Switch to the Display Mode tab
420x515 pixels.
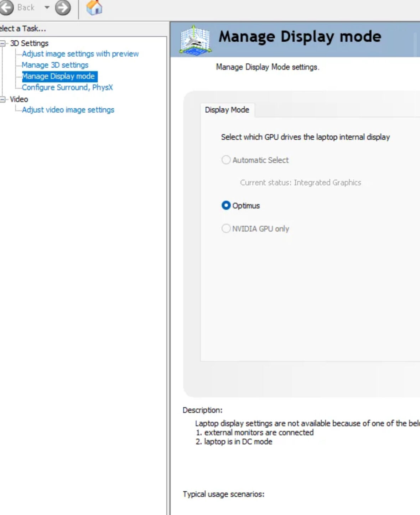[x=227, y=110]
